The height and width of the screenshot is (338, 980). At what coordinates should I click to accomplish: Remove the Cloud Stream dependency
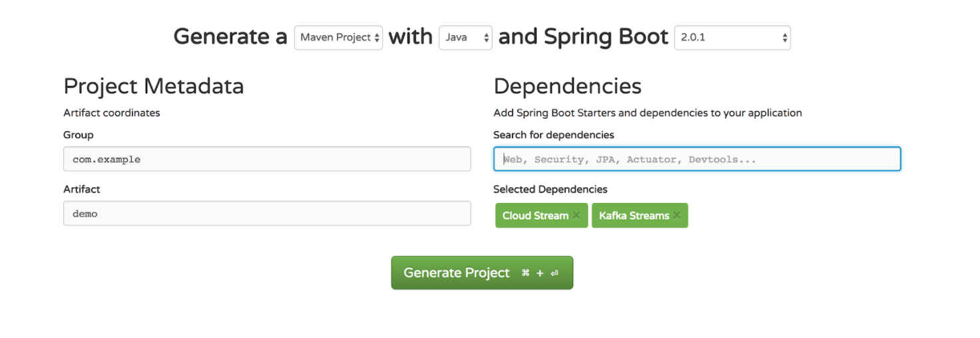[x=576, y=216]
